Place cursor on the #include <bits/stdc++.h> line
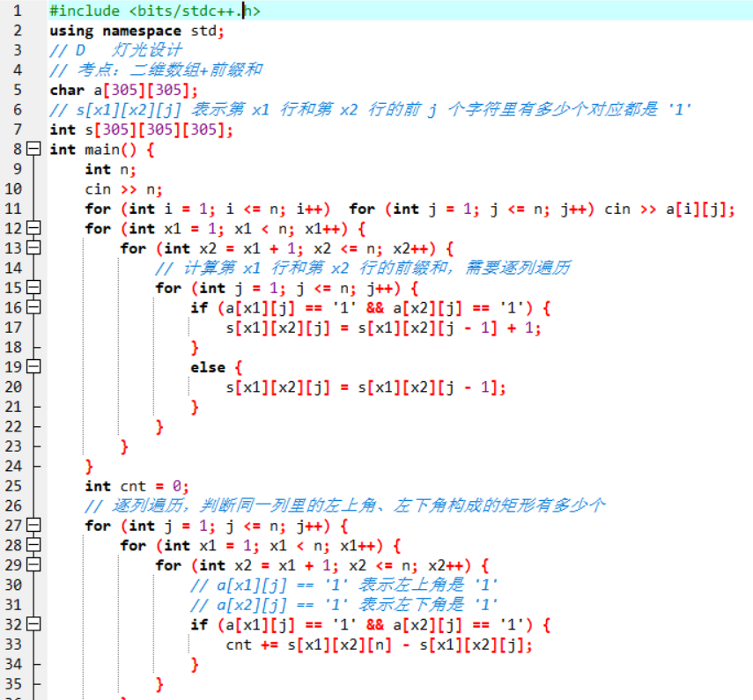 click(154, 11)
